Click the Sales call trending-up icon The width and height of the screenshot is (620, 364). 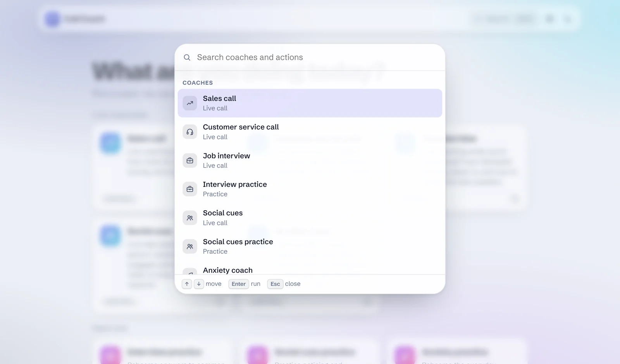click(x=190, y=103)
